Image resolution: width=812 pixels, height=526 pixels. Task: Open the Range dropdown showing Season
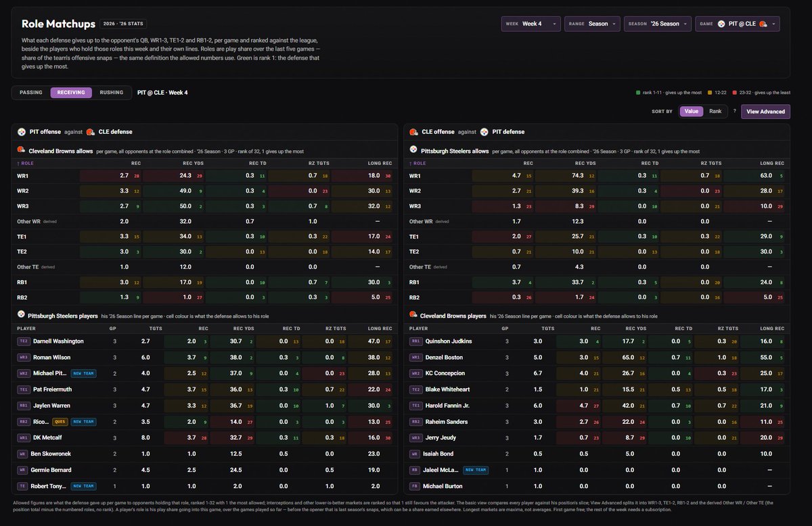point(593,24)
